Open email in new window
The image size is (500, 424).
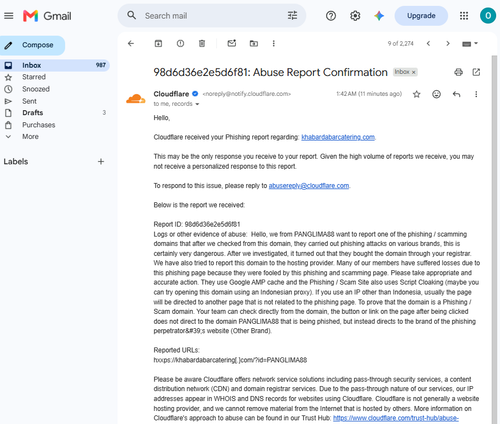[476, 72]
